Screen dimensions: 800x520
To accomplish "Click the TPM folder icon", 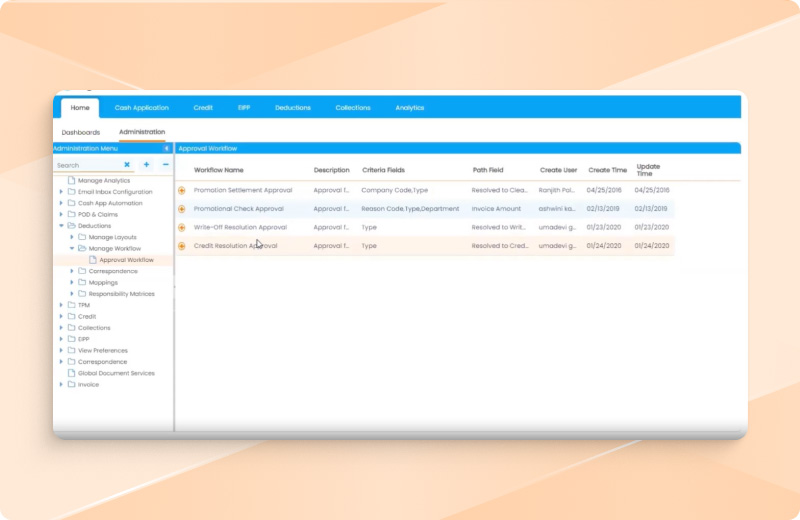I will point(71,305).
